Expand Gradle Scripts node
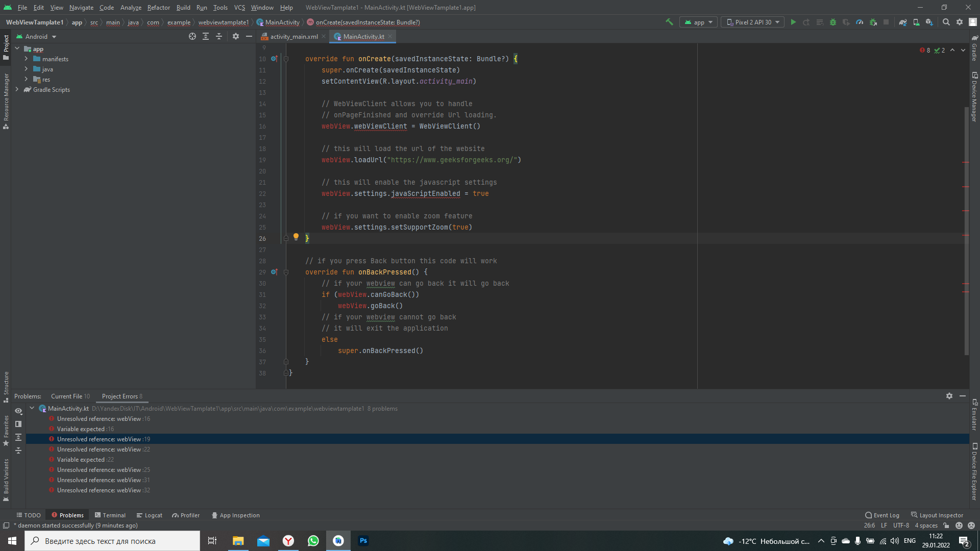 pos(17,89)
